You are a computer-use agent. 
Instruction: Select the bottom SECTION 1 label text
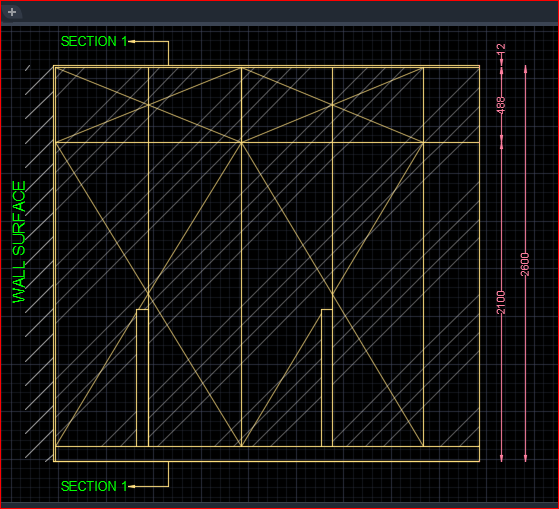(x=94, y=486)
